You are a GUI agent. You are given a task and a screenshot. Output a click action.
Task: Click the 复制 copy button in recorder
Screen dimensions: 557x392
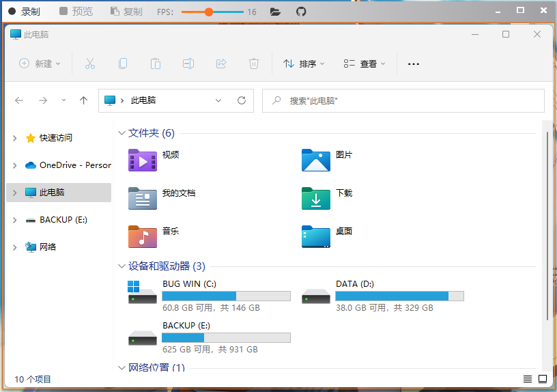pos(126,12)
